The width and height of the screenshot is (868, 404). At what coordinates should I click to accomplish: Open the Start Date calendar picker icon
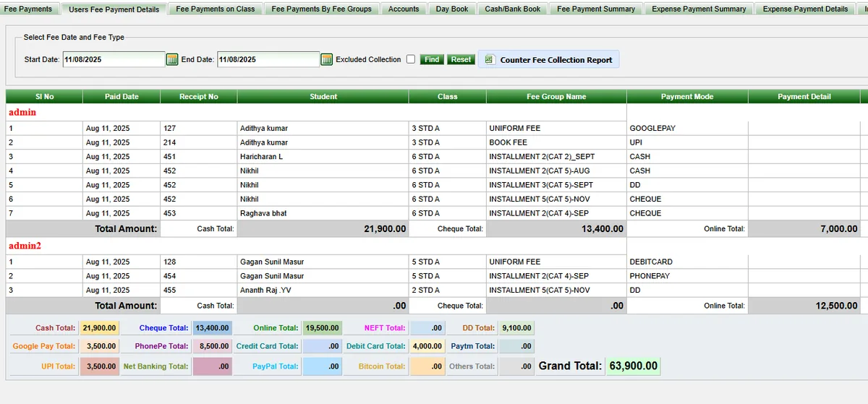[172, 59]
